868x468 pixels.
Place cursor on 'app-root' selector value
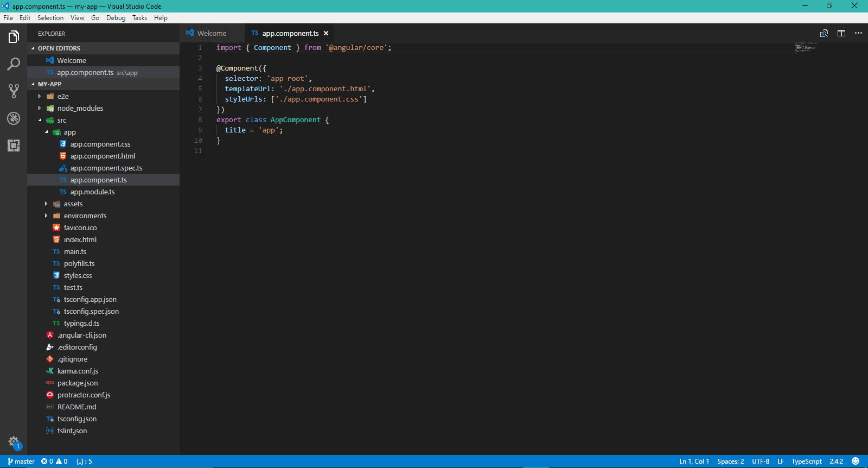pos(288,79)
